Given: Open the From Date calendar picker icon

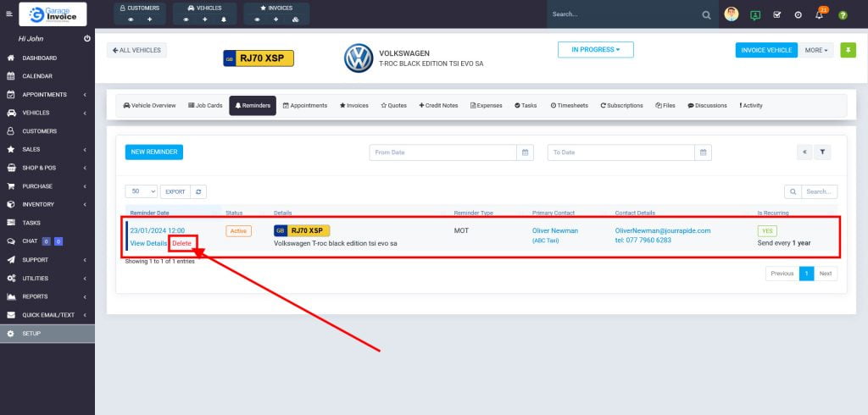Looking at the screenshot, I should [526, 152].
